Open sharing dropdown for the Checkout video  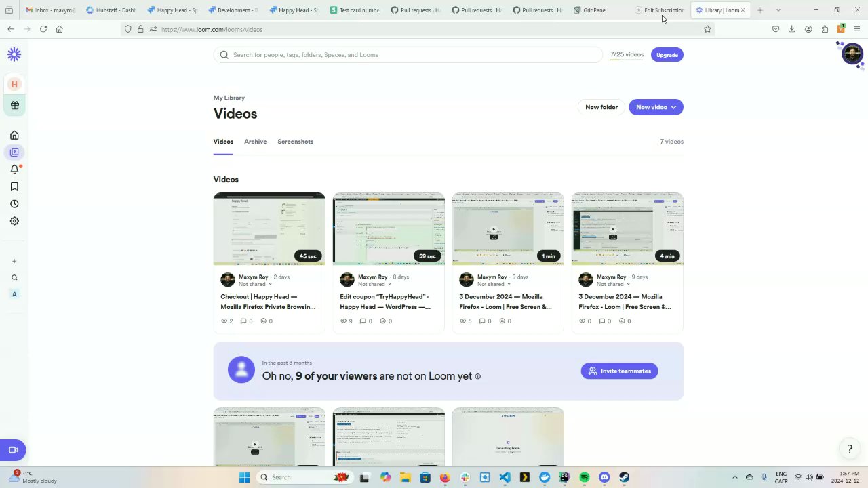coord(255,284)
